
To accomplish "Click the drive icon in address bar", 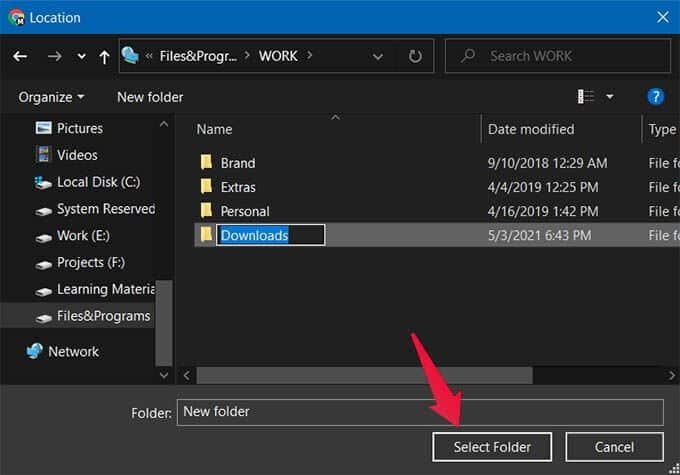I will [130, 56].
